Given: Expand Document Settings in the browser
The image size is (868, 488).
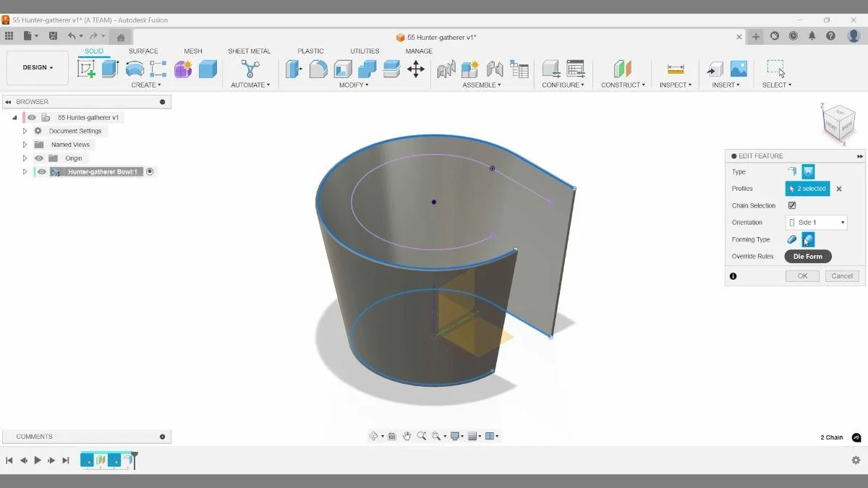Looking at the screenshot, I should 24,130.
